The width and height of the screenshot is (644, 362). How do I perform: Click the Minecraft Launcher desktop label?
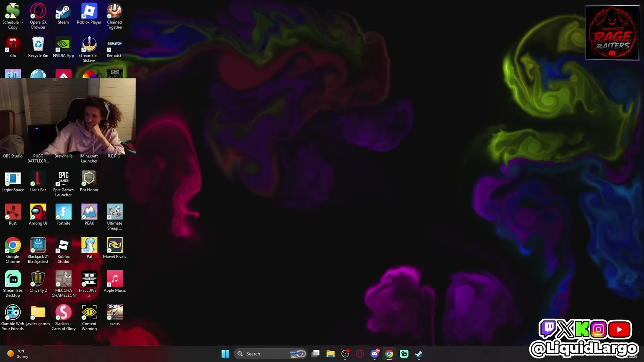tap(89, 159)
